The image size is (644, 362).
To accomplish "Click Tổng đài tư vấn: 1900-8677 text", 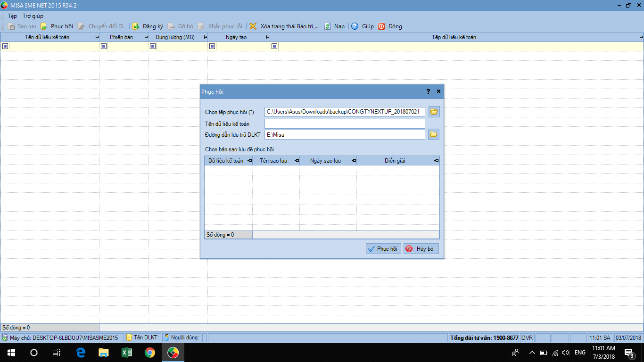I will [x=484, y=338].
